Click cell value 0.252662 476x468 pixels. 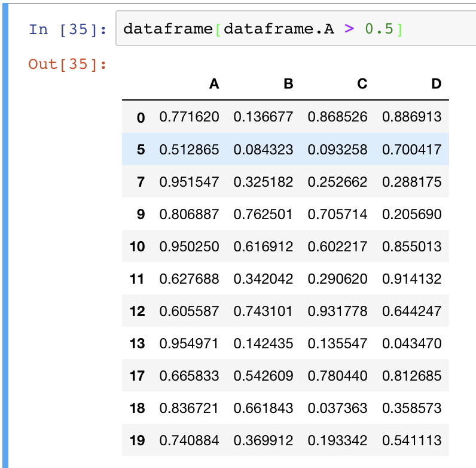tap(337, 182)
